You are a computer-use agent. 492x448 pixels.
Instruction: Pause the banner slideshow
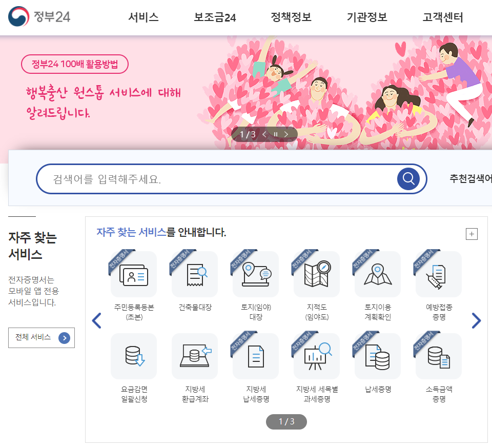pyautogui.click(x=276, y=134)
